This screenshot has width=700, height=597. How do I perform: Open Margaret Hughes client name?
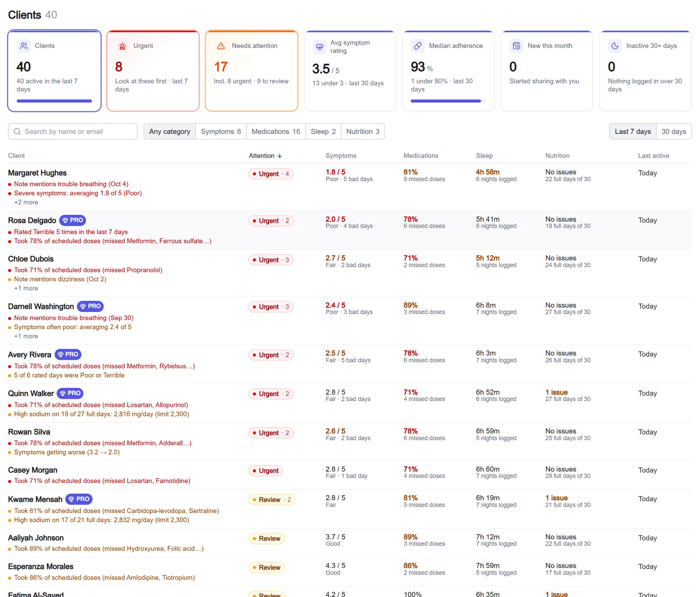click(37, 173)
